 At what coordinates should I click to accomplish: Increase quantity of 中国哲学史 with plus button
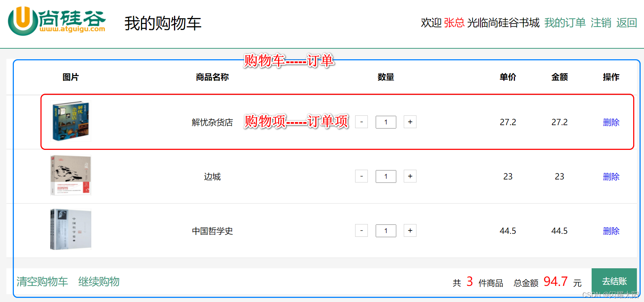click(x=410, y=230)
